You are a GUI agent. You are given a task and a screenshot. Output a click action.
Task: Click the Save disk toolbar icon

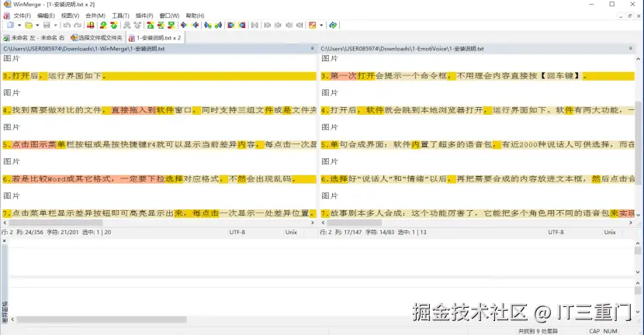pyautogui.click(x=47, y=25)
